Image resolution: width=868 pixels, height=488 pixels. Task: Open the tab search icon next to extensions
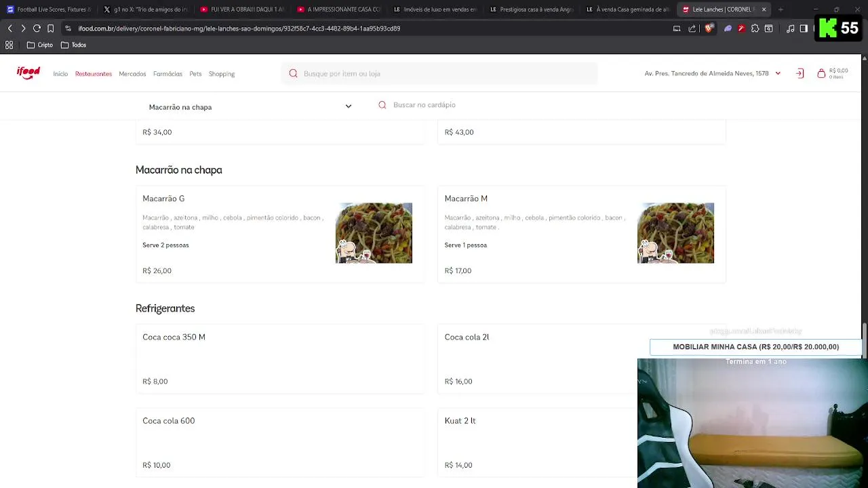(768, 28)
